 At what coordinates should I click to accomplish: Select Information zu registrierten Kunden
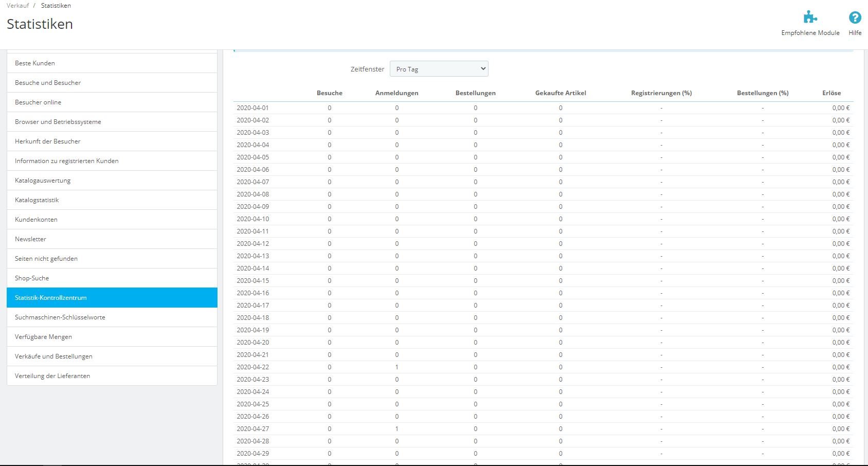coord(112,161)
